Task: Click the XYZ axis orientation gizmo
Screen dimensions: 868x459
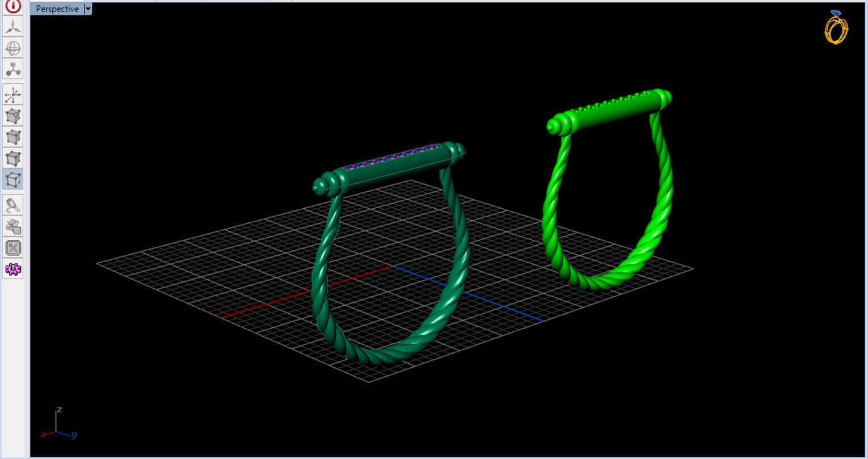Action: [58, 424]
